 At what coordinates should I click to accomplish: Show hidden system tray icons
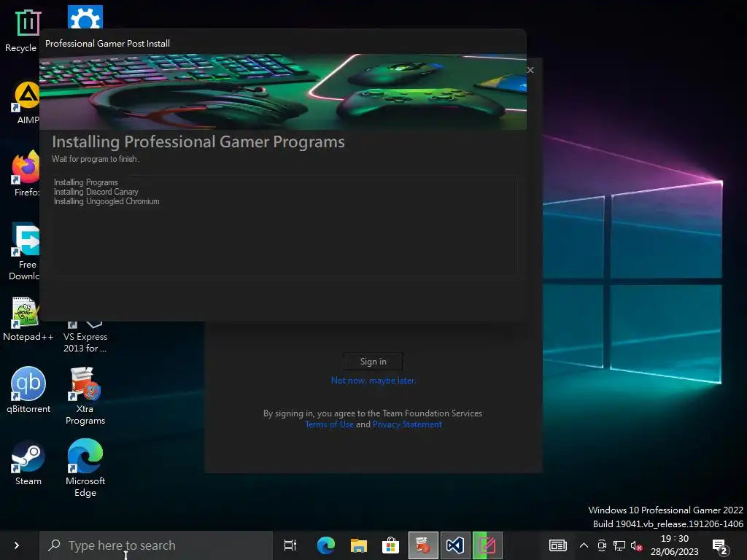coord(584,545)
